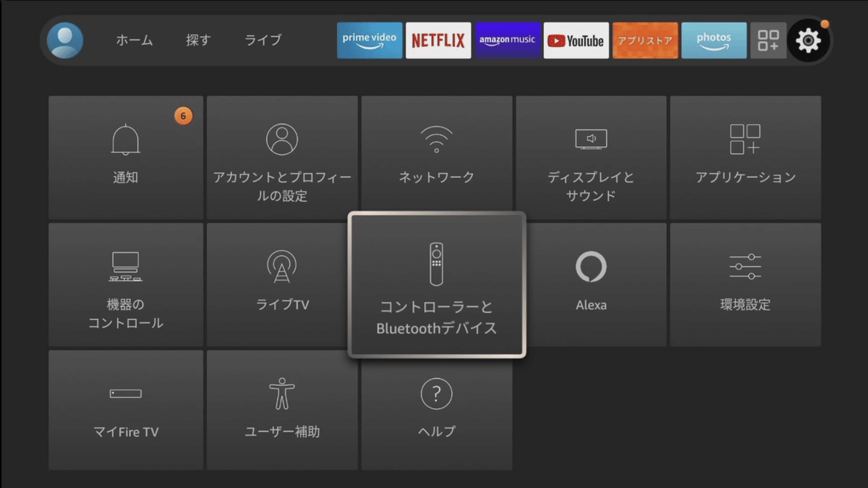The width and height of the screenshot is (868, 488).
Task: Open the 通知 bell tile
Action: [126, 157]
